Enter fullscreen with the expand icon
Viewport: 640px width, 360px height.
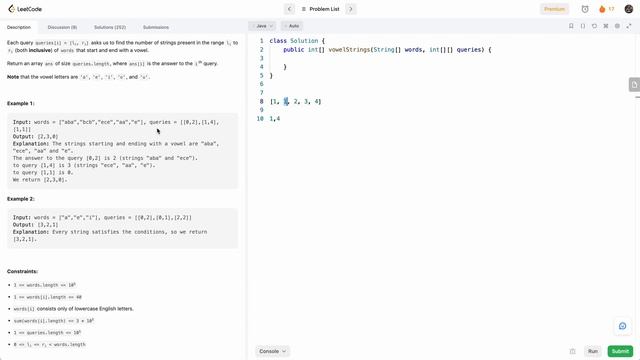[x=629, y=26]
